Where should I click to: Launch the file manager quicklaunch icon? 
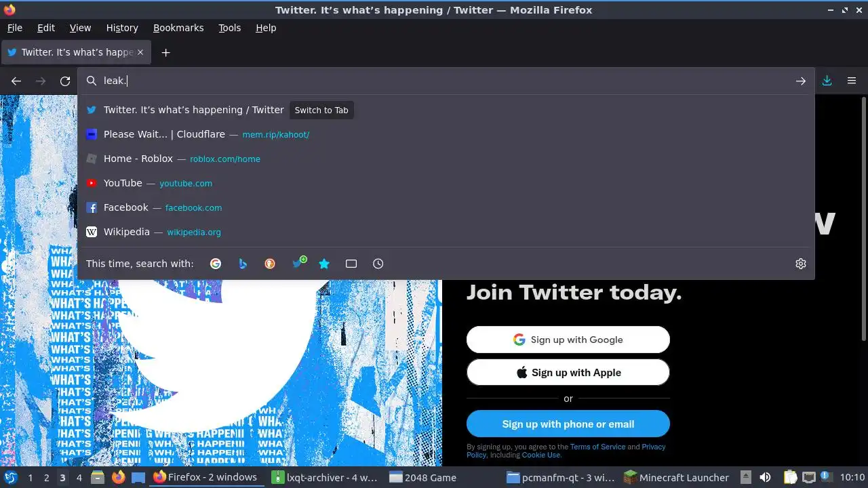tap(98, 477)
